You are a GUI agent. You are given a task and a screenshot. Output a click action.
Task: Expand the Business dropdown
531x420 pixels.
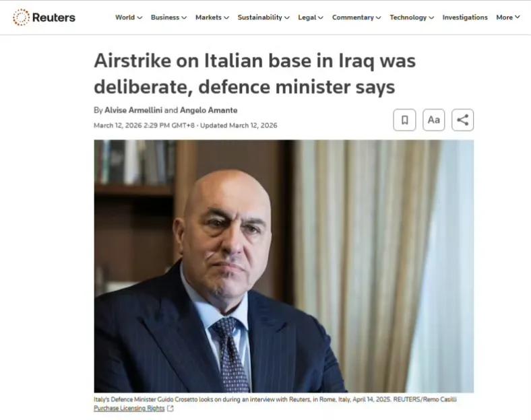click(168, 17)
